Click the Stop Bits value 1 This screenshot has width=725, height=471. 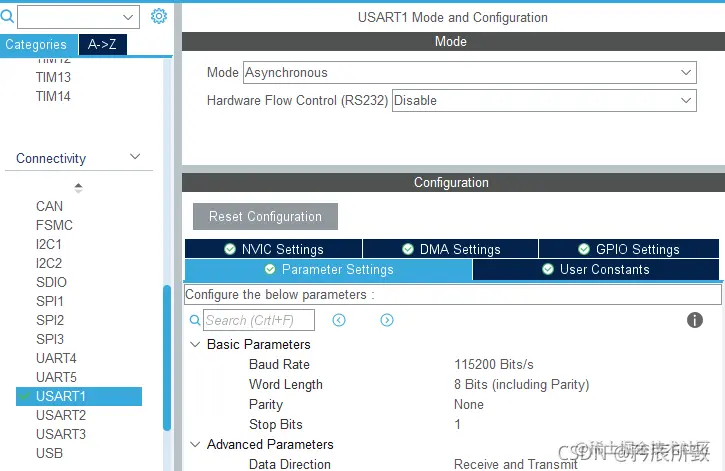pos(457,424)
